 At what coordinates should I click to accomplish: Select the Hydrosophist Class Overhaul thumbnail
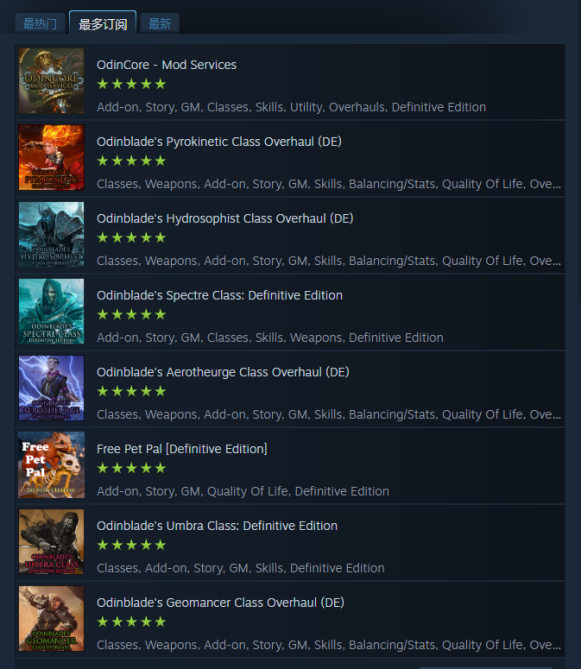52,234
